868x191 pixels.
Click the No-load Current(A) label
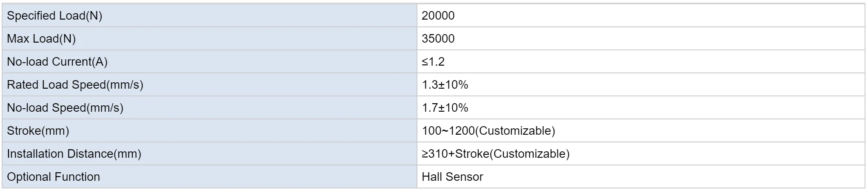coord(57,62)
